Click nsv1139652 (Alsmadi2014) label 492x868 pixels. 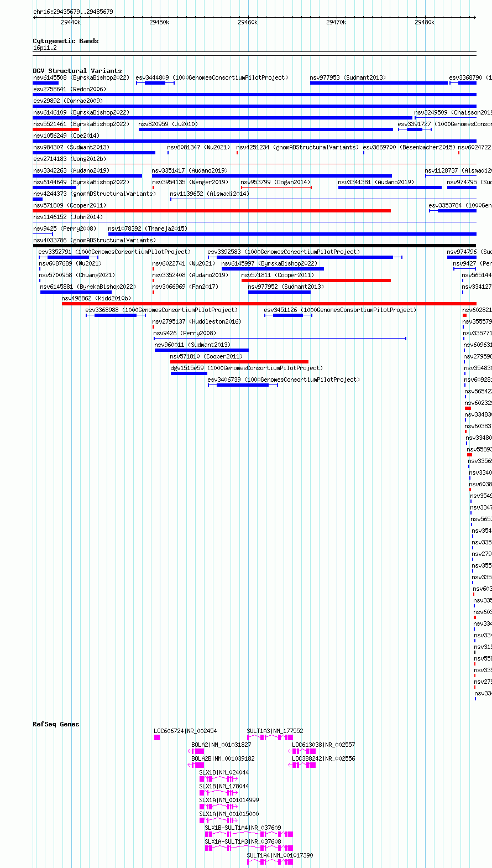point(209,194)
